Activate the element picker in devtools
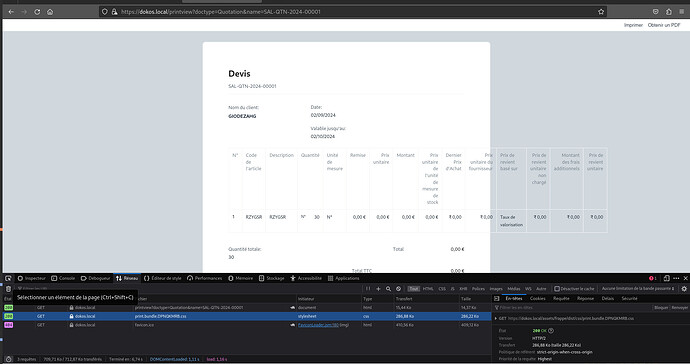This screenshot has width=690, height=364. (x=8, y=278)
